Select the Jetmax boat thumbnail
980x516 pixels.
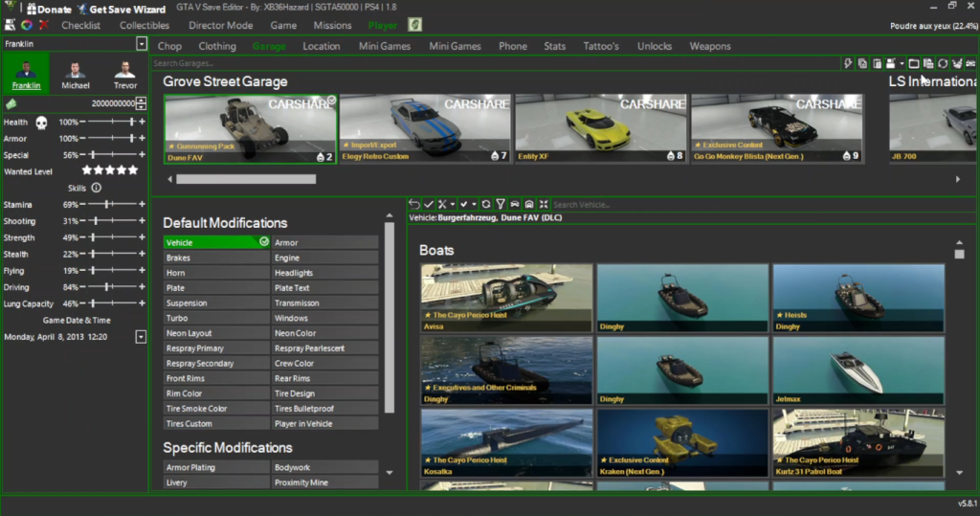click(x=858, y=370)
